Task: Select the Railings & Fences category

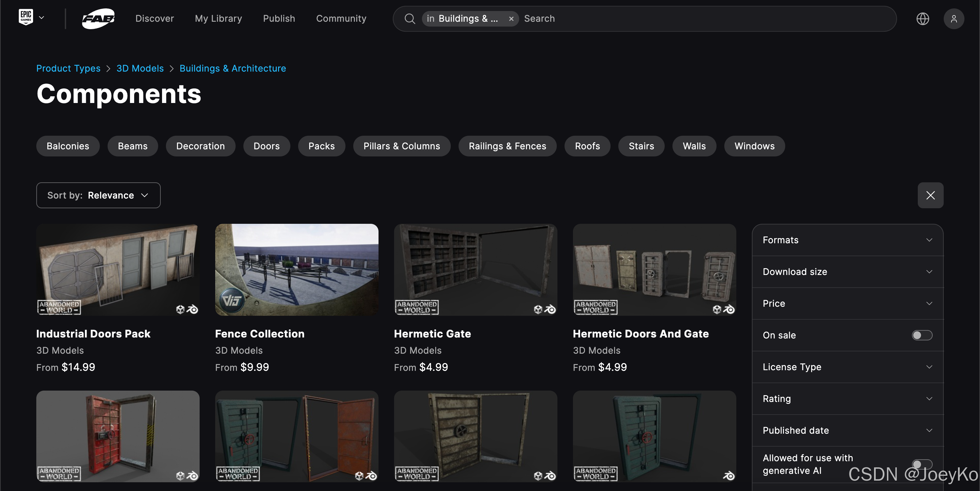Action: point(507,146)
